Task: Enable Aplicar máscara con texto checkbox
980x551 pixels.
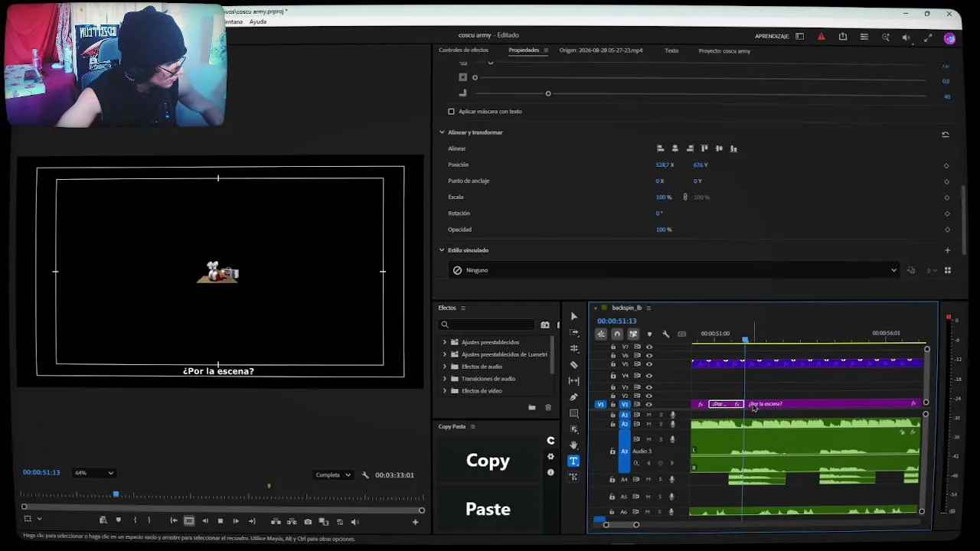Action: [451, 112]
